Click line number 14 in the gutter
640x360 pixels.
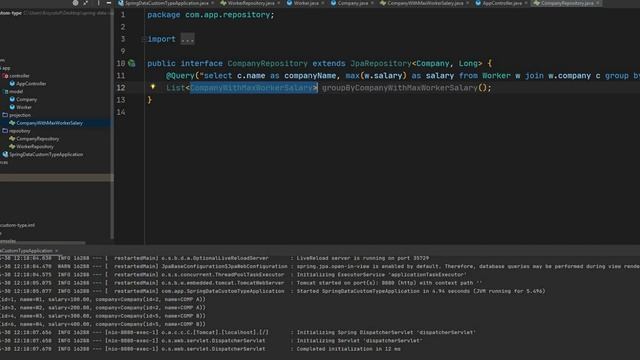[121, 112]
